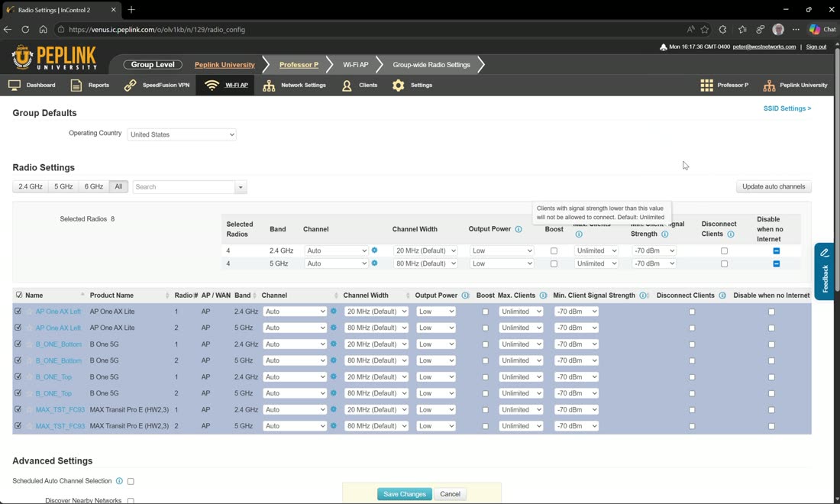Click Disconnect Clients info icon in table header

pyautogui.click(x=722, y=295)
